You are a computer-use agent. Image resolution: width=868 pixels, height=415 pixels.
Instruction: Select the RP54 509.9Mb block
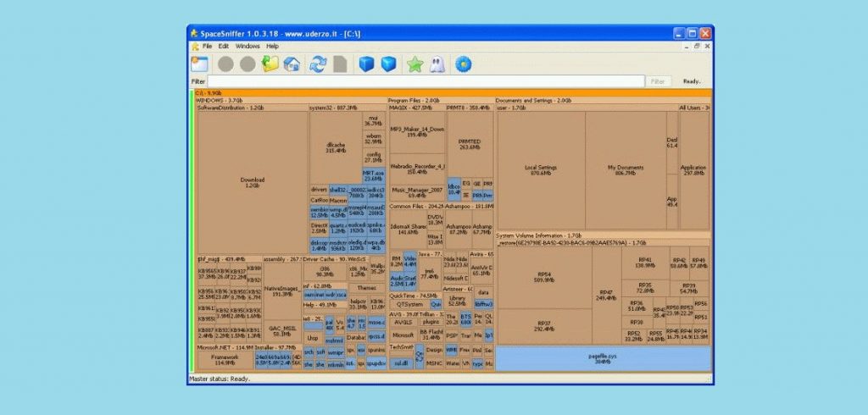click(x=544, y=277)
